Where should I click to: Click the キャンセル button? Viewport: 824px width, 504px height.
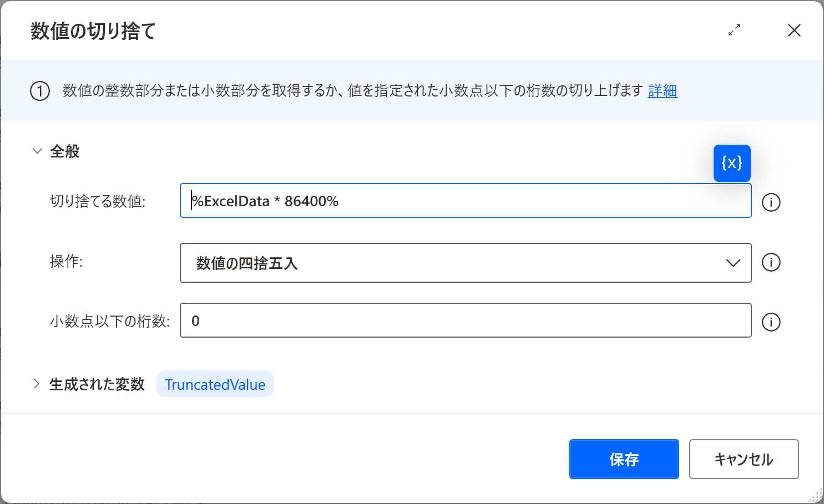744,459
